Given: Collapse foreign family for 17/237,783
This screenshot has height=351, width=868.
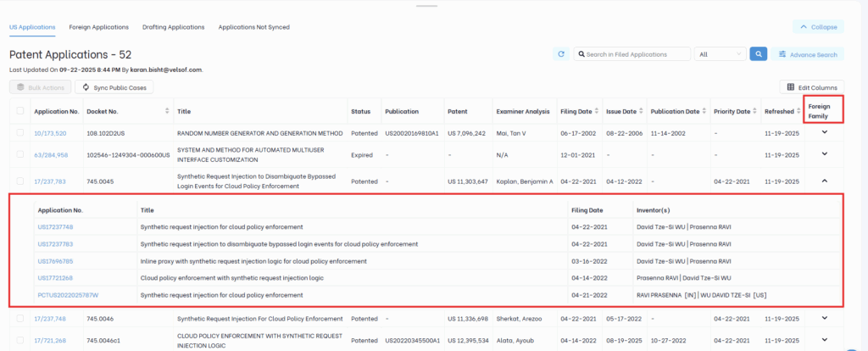Looking at the screenshot, I should [x=823, y=181].
